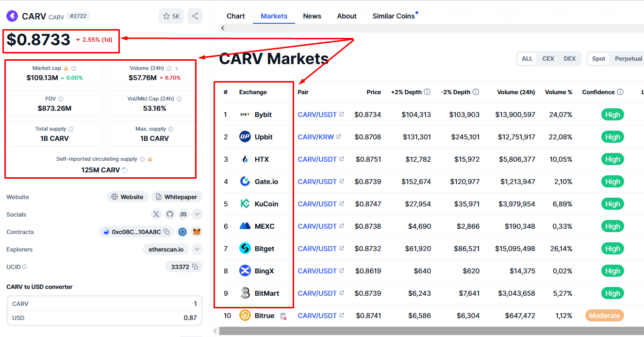644x337 pixels.
Task: Click the shield icon next to contract
Action: tap(182, 232)
